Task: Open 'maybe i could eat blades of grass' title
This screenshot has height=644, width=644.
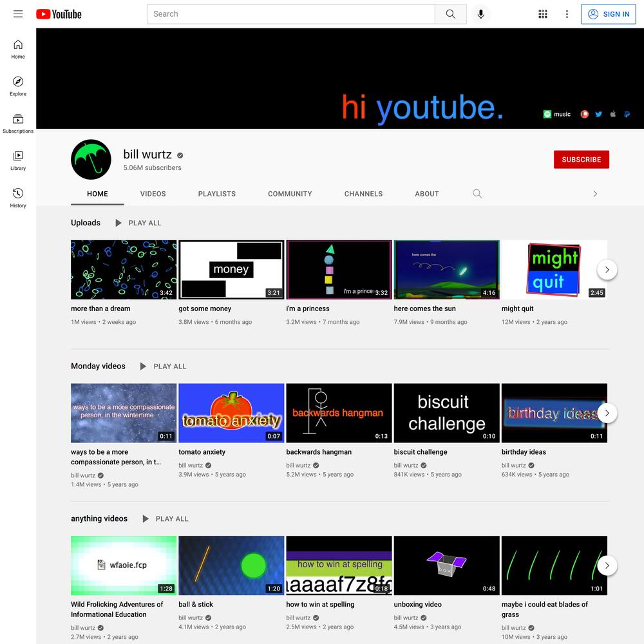Action: click(x=545, y=609)
